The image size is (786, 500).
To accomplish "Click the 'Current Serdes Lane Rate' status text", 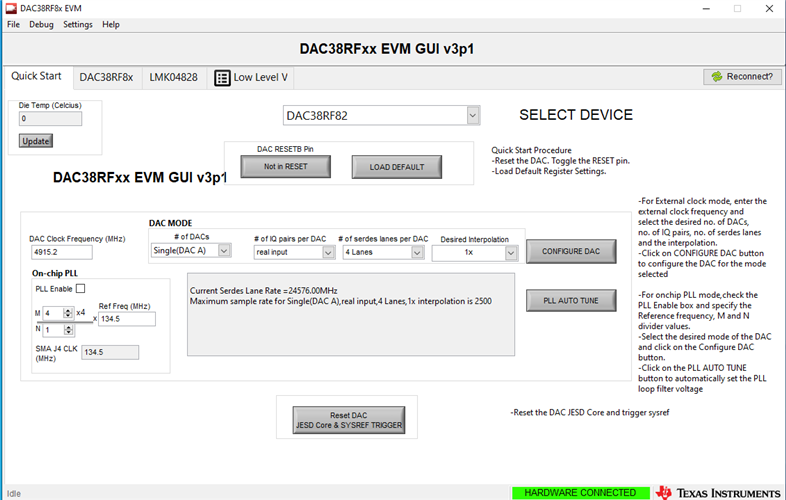I will 264,291.
